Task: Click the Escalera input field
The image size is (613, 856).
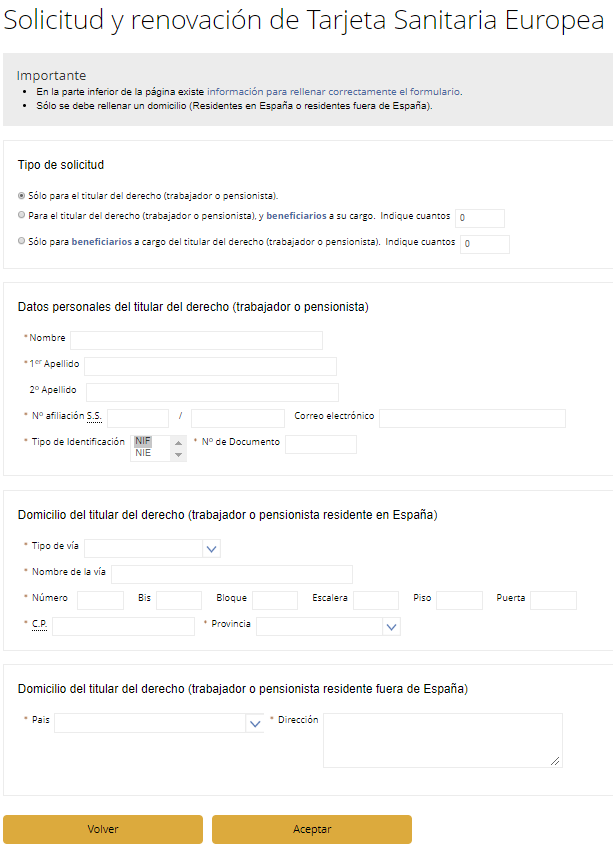Action: point(376,600)
